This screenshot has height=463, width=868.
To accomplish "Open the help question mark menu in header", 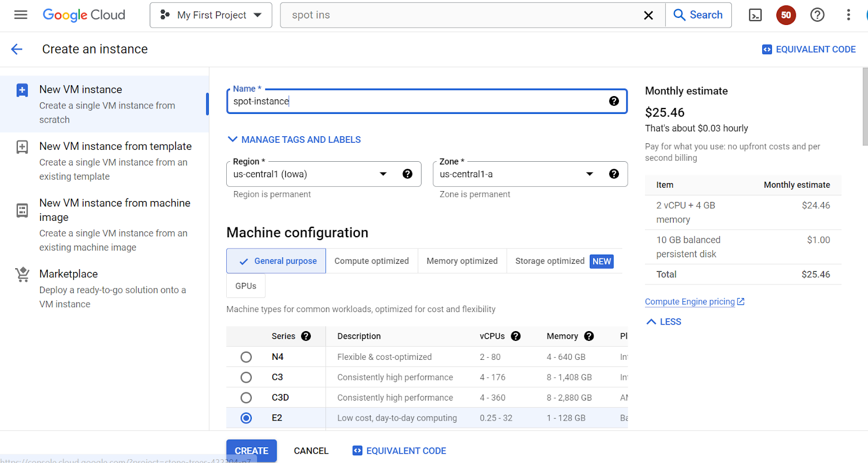I will point(818,15).
